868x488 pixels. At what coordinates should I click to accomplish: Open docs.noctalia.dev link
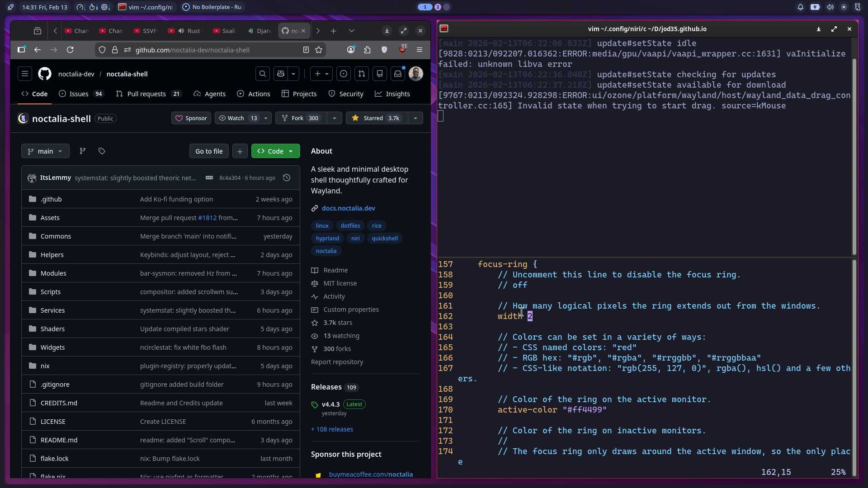click(x=348, y=208)
